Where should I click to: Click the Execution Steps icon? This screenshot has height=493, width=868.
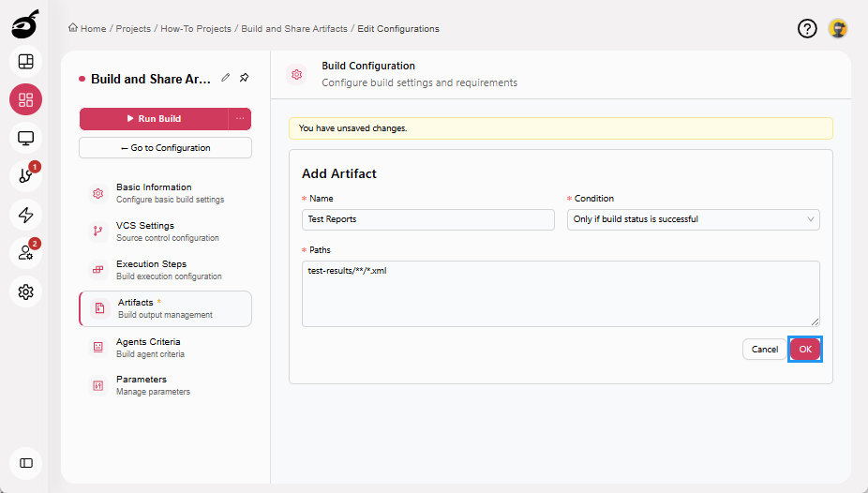98,269
